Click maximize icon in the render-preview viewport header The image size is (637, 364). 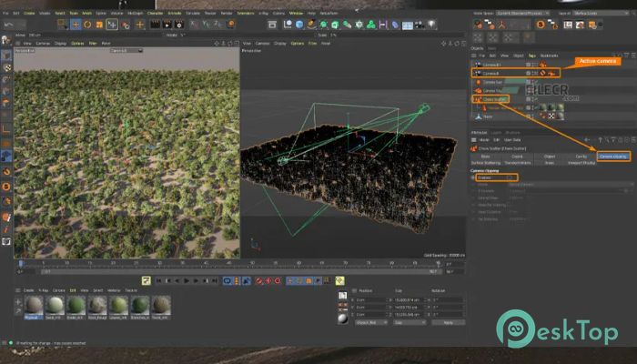pos(236,43)
